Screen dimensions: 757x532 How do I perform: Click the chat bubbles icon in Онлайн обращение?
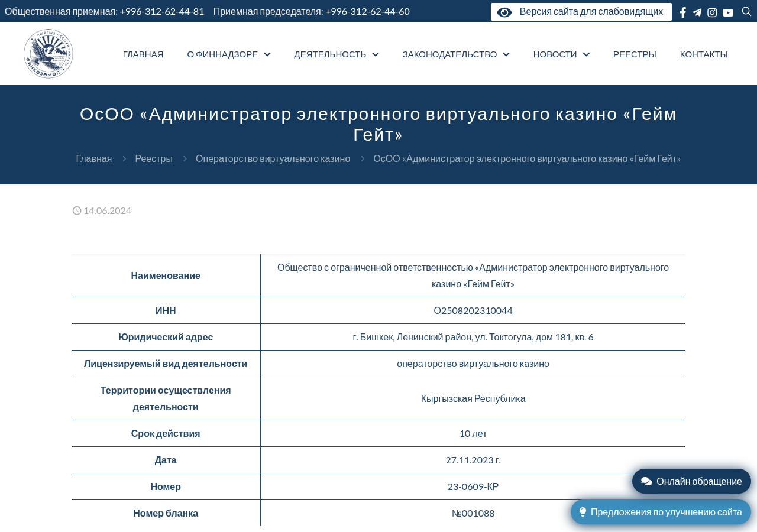(x=646, y=481)
